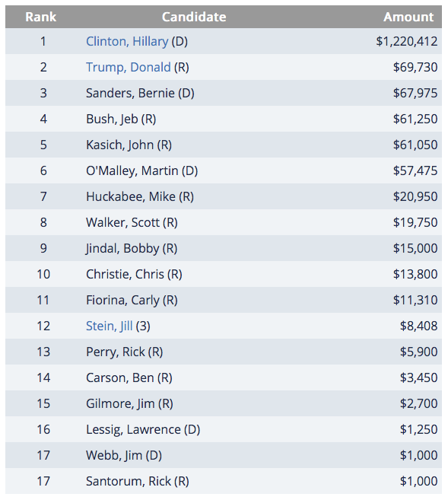Open the Trump, Donald link
Image resolution: width=448 pixels, height=500 pixels.
[x=129, y=67]
